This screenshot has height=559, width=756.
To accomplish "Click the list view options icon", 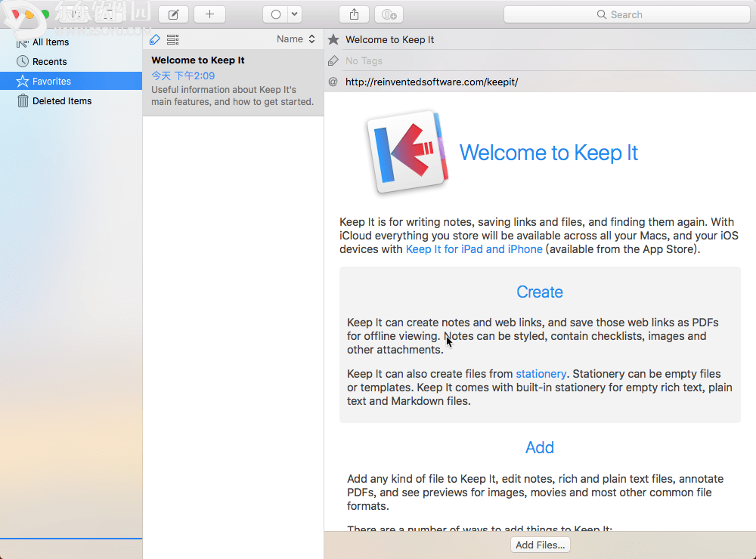I will [172, 39].
